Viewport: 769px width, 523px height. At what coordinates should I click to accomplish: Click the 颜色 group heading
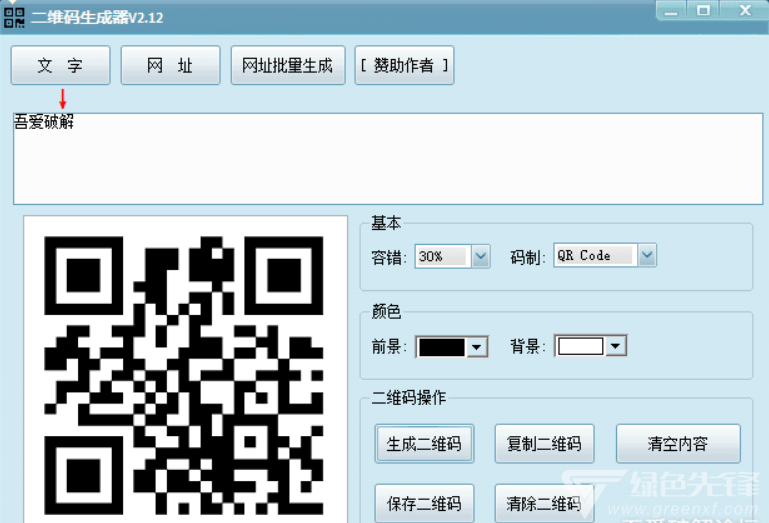pyautogui.click(x=386, y=312)
